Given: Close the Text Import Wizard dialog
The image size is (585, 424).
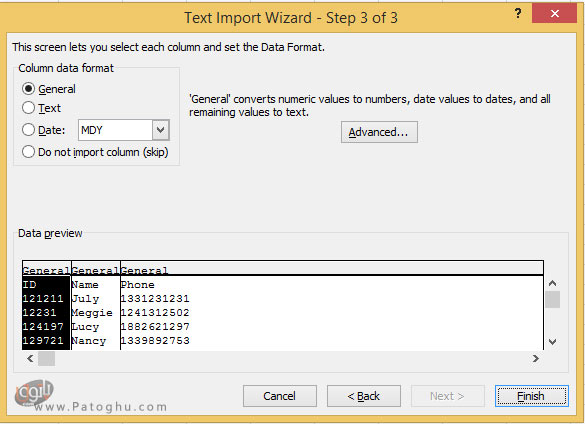Looking at the screenshot, I should click(554, 13).
